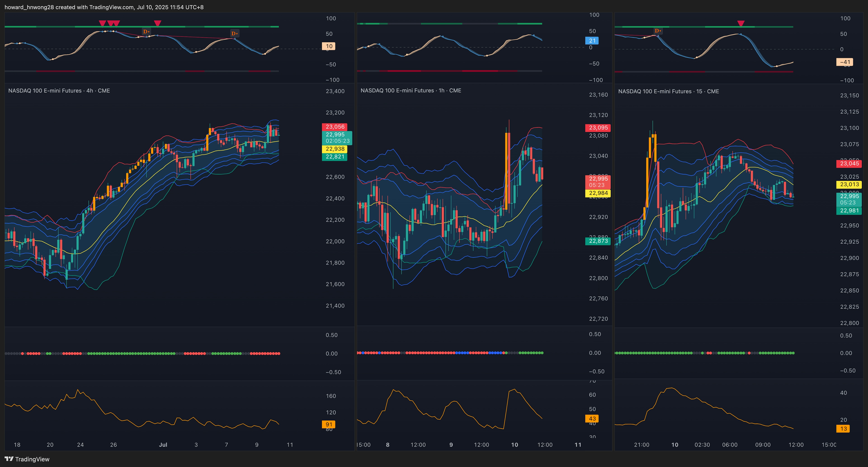This screenshot has height=467, width=868.
Task: Click the blue oscillator value 21 label
Action: [592, 41]
